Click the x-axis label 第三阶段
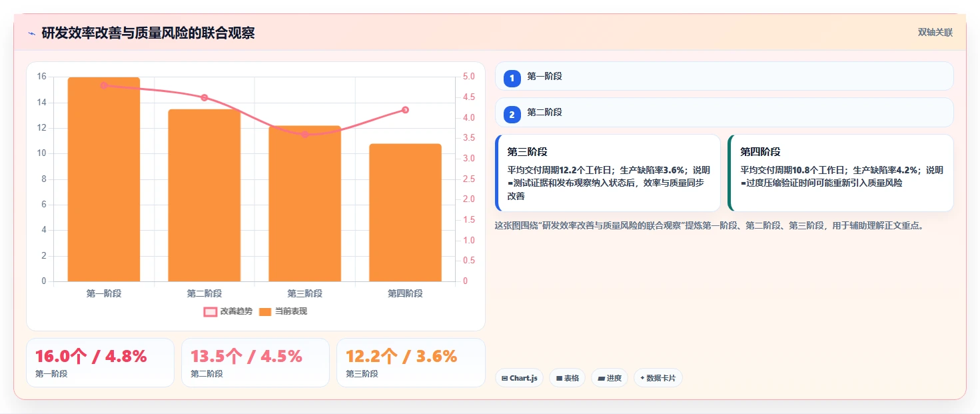 tap(305, 293)
